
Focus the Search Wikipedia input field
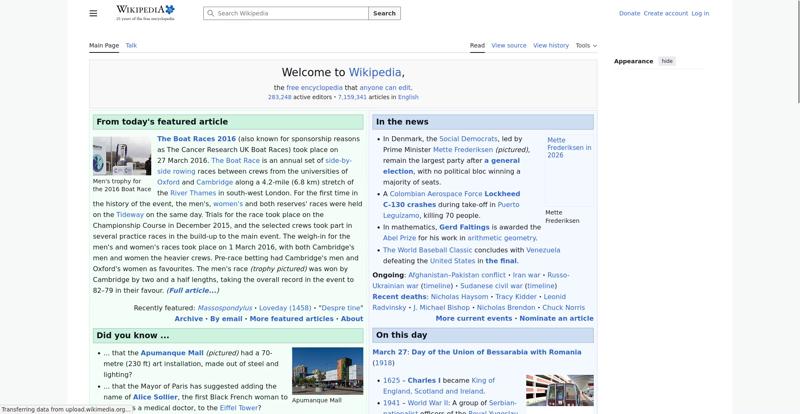point(290,13)
